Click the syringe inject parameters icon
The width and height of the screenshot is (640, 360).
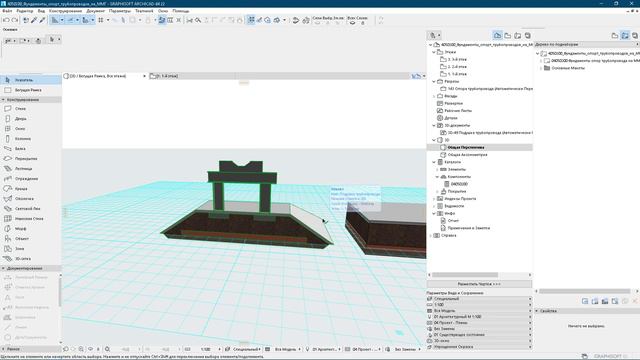[42, 20]
